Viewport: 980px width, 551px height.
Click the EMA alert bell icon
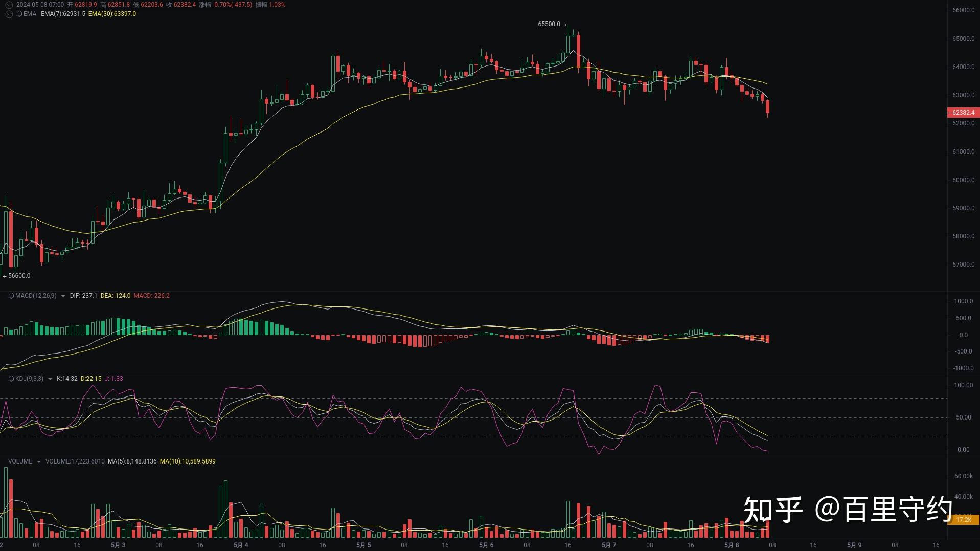tap(19, 14)
